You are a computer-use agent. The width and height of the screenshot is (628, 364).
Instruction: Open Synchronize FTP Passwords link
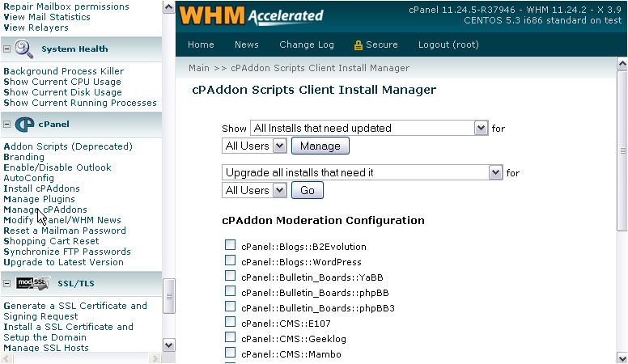coord(67,252)
